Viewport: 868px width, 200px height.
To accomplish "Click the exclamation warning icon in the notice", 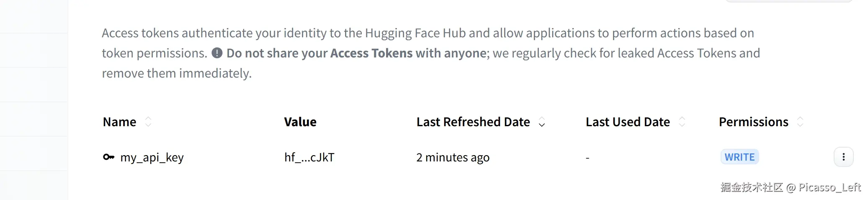I will pos(217,53).
